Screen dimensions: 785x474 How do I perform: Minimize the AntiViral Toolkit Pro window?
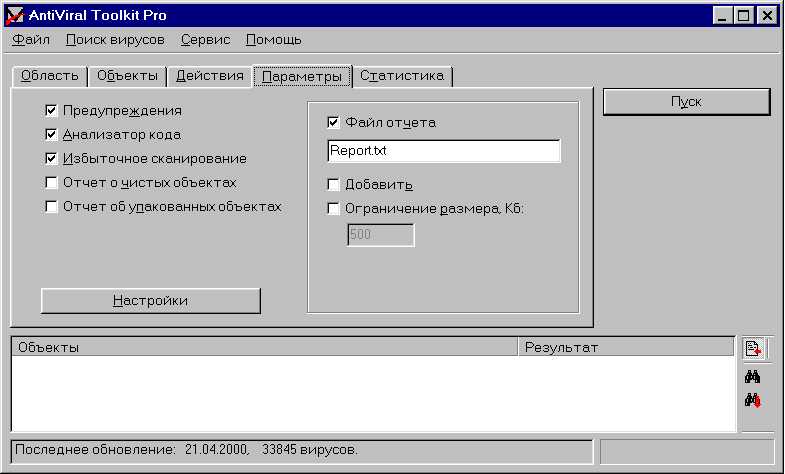(x=722, y=16)
